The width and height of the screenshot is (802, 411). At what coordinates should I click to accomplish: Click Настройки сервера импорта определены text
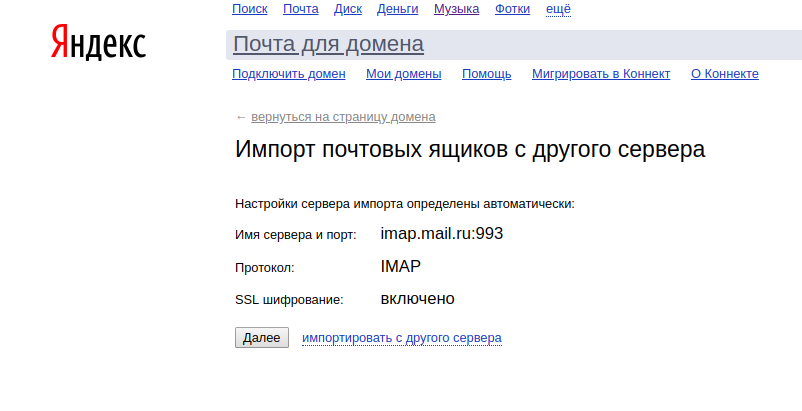click(405, 204)
